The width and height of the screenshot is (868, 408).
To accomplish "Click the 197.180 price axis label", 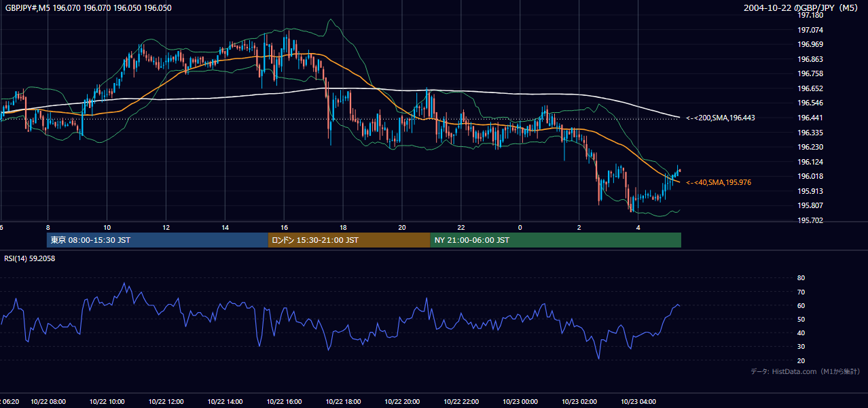I will 810,16.
